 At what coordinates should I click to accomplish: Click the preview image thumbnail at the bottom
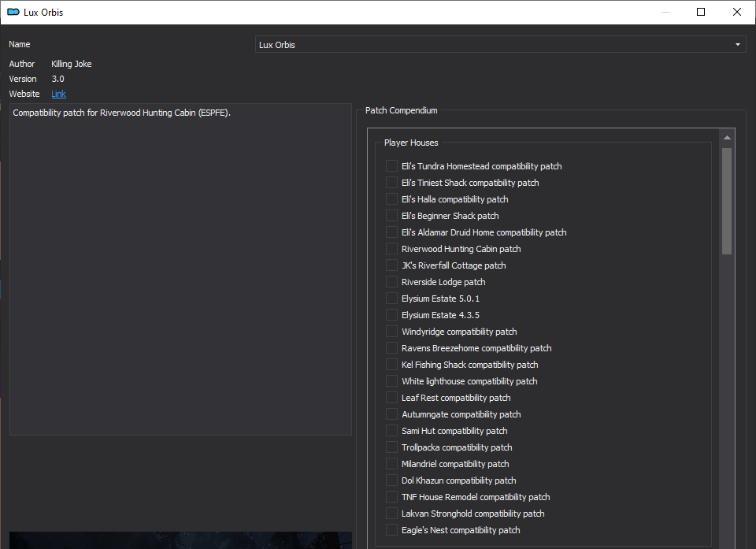pyautogui.click(x=180, y=540)
